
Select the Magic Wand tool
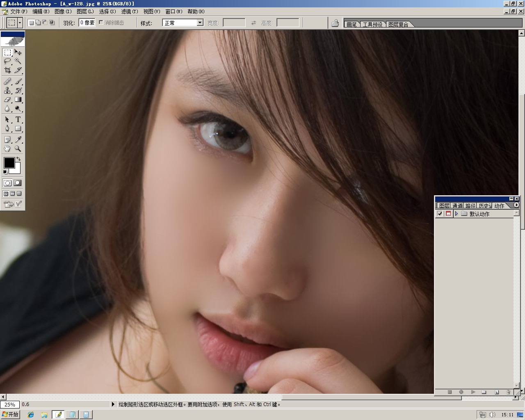pyautogui.click(x=18, y=61)
